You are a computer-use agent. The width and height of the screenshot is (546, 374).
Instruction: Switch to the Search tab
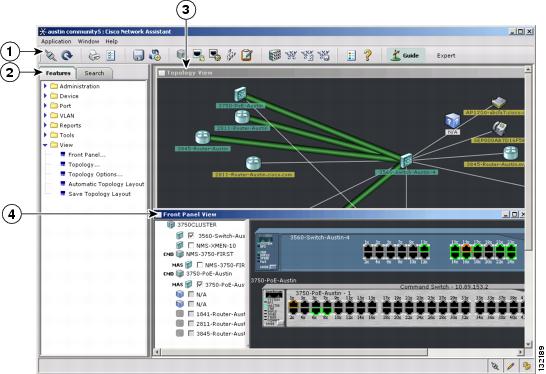click(x=94, y=73)
